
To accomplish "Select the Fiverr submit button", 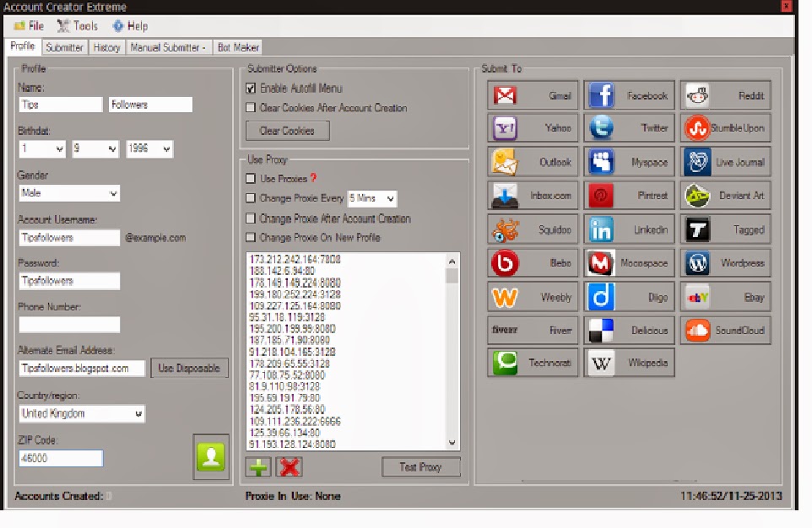I will (x=533, y=331).
